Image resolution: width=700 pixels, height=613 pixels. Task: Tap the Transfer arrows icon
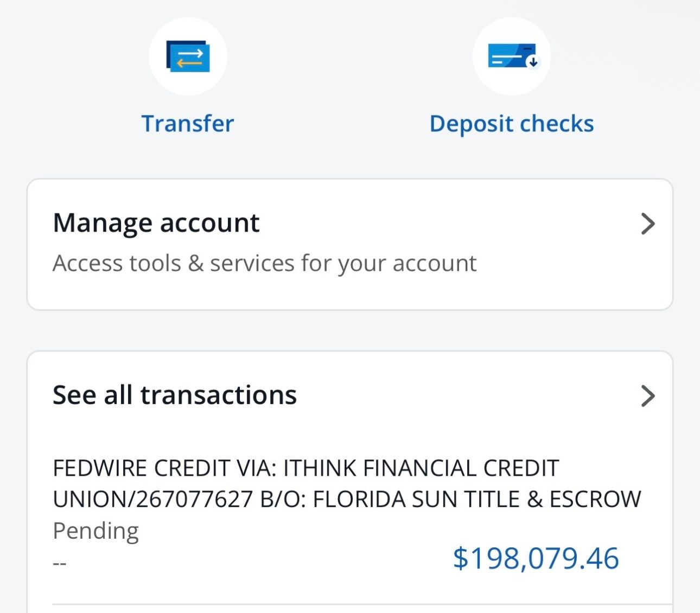pyautogui.click(x=188, y=56)
